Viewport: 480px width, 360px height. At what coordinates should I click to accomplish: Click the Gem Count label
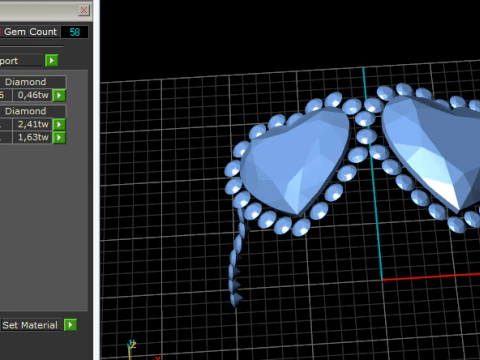click(x=30, y=32)
